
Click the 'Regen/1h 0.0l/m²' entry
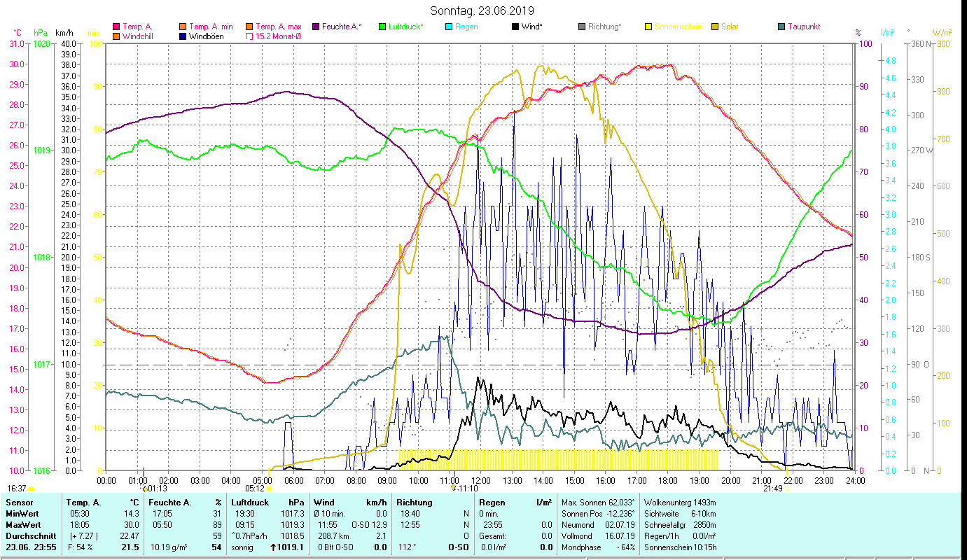click(x=680, y=536)
